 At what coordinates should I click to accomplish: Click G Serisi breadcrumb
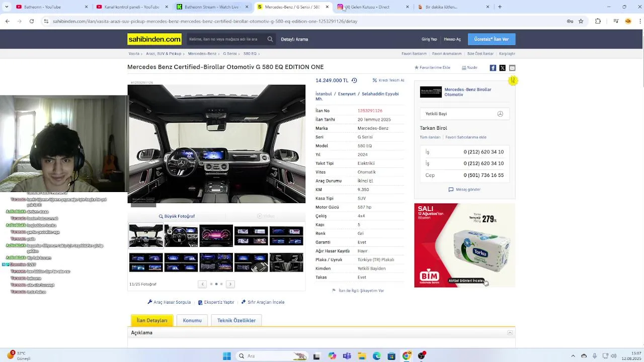[229, 54]
